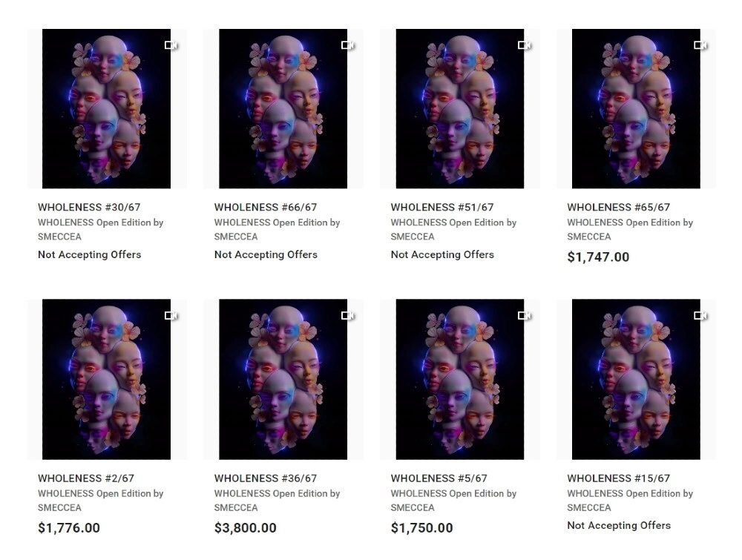Click video icon on WHOLENESS #66/67 card

[x=348, y=45]
